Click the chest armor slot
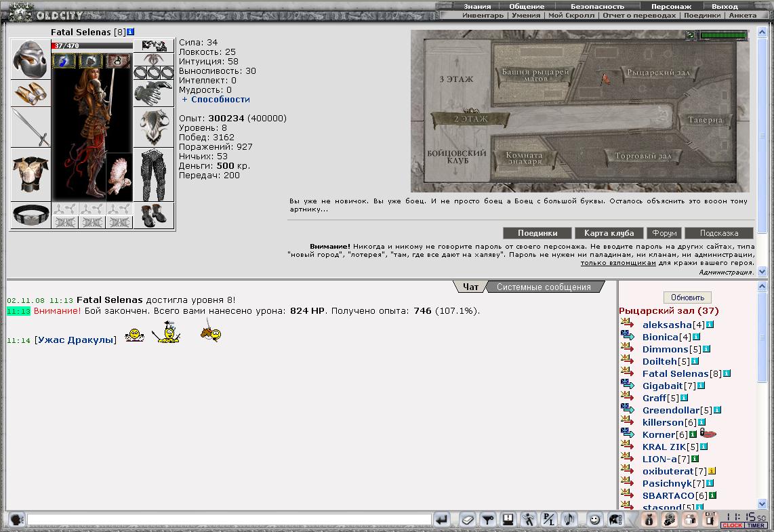 (x=30, y=174)
